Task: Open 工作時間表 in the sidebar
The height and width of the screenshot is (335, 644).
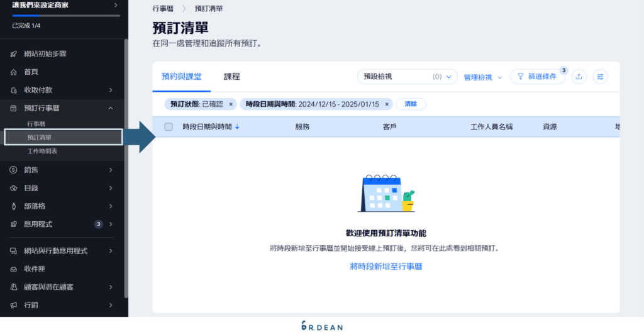Action: 42,151
